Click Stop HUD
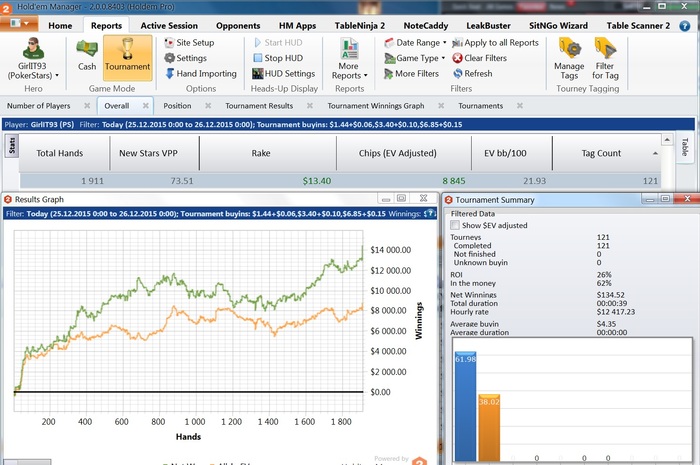This screenshot has width=700, height=465. click(x=278, y=58)
